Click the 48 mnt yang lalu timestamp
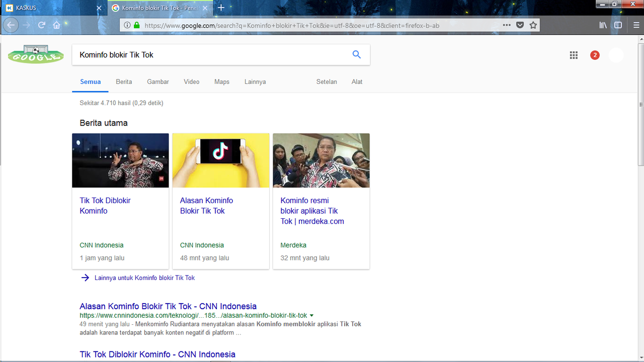The image size is (644, 362). [204, 258]
